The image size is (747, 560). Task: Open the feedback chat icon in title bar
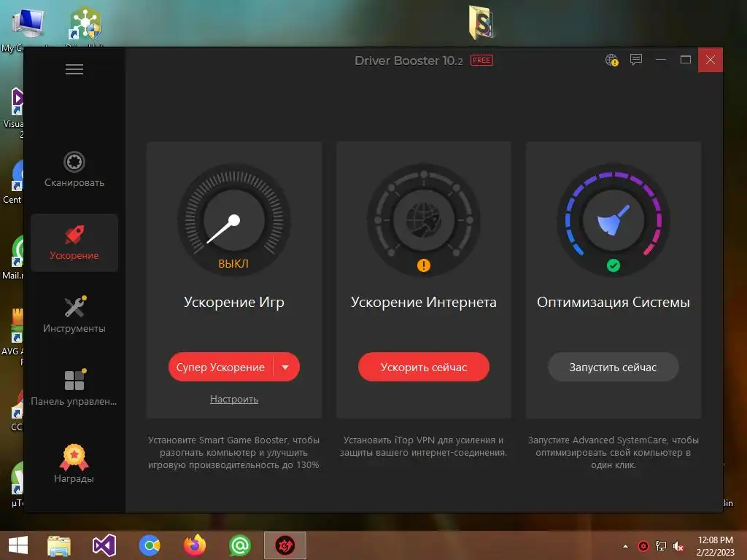point(636,60)
